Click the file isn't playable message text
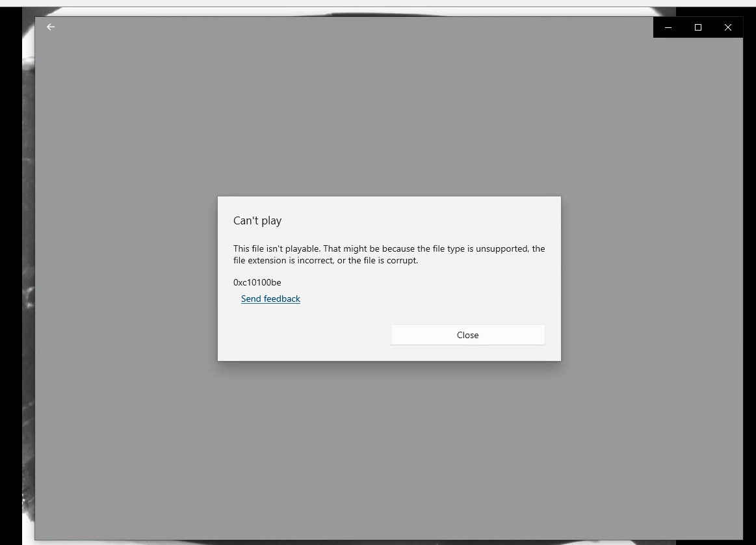The width and height of the screenshot is (756, 545). pos(389,254)
